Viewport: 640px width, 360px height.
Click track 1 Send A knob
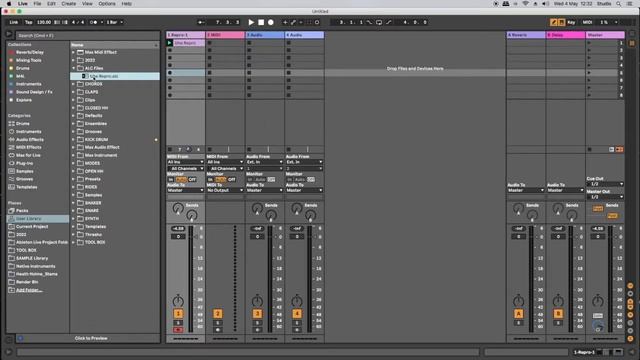[x=178, y=209]
